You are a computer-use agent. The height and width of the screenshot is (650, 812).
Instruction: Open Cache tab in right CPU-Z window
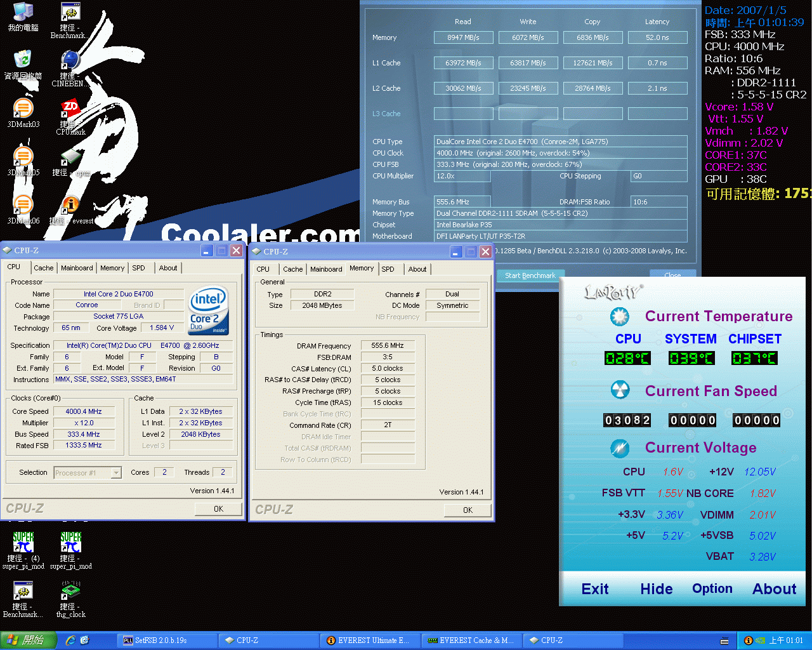pyautogui.click(x=293, y=269)
